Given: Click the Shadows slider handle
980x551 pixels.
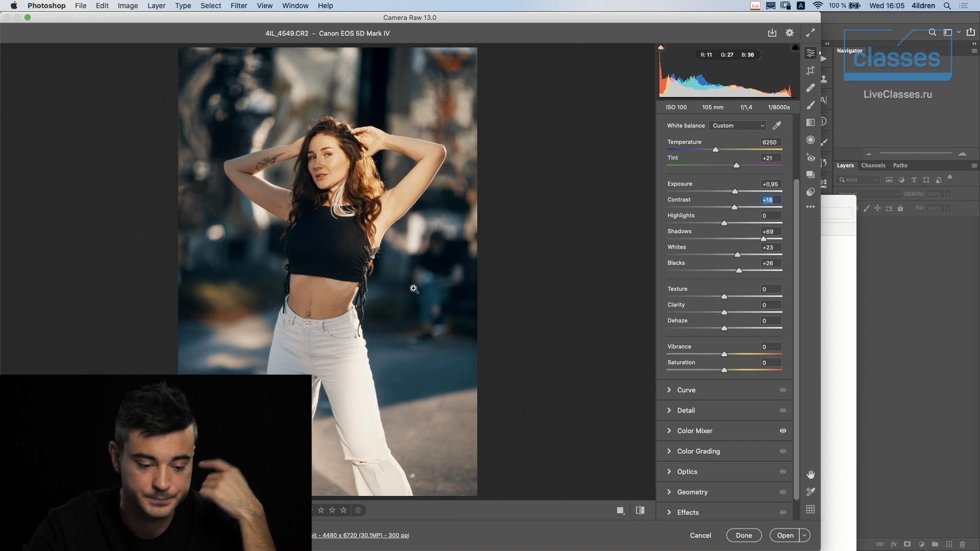Looking at the screenshot, I should pyautogui.click(x=764, y=239).
